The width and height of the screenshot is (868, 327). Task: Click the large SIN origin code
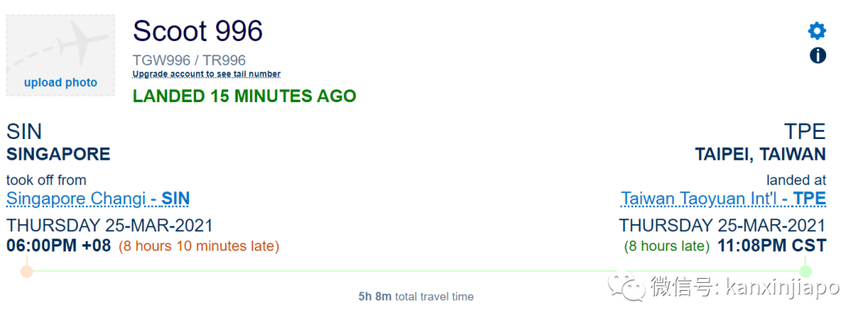(24, 132)
